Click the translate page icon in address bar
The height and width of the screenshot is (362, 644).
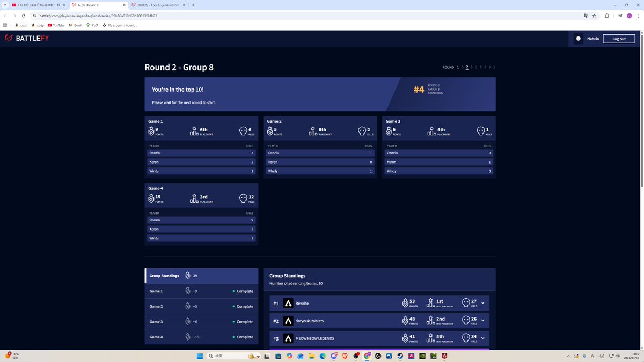coord(585,16)
